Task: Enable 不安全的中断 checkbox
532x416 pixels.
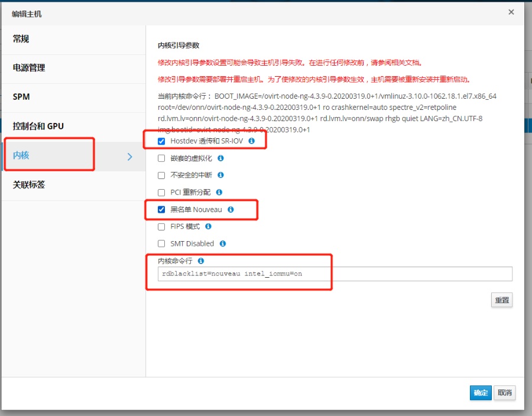Action: pyautogui.click(x=161, y=175)
